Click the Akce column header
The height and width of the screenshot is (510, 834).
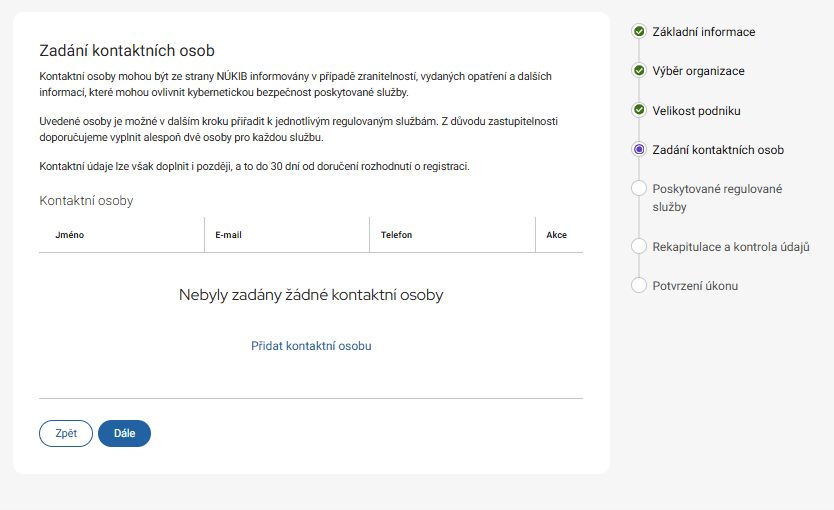[556, 235]
